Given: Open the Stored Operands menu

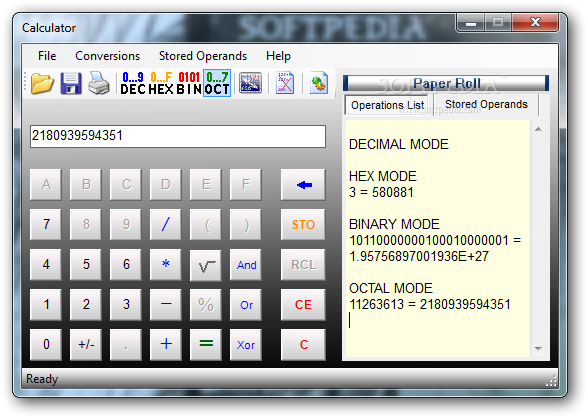Looking at the screenshot, I should [x=203, y=56].
